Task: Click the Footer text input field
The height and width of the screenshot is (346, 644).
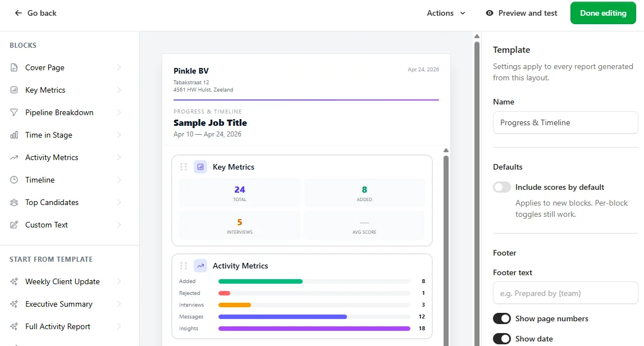Action: click(565, 293)
